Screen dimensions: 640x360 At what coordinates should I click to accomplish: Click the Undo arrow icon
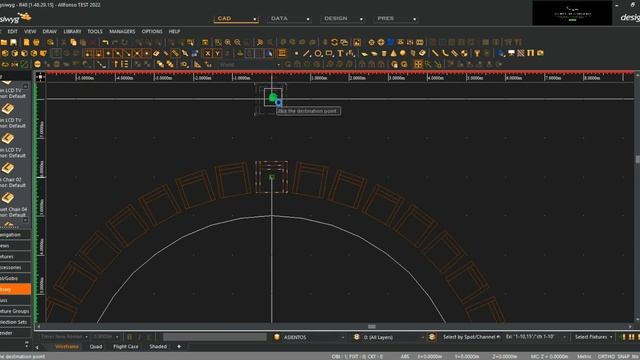pyautogui.click(x=105, y=42)
